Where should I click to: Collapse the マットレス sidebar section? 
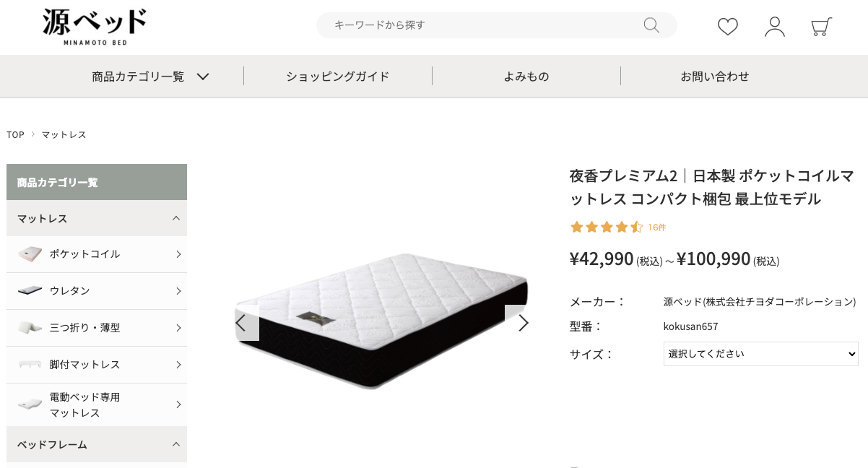(97, 218)
